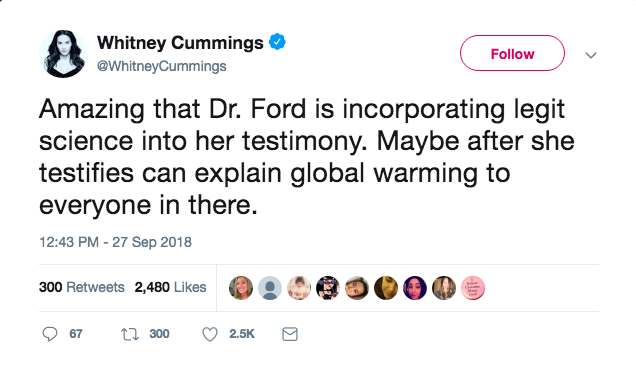Click the blue verified badge
The image size is (636, 372).
[x=277, y=42]
